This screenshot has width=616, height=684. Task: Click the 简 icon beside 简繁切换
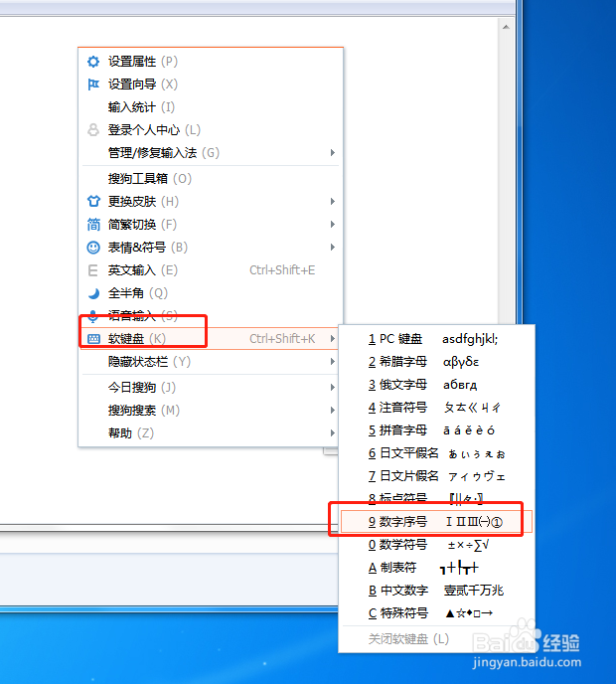[x=93, y=225]
